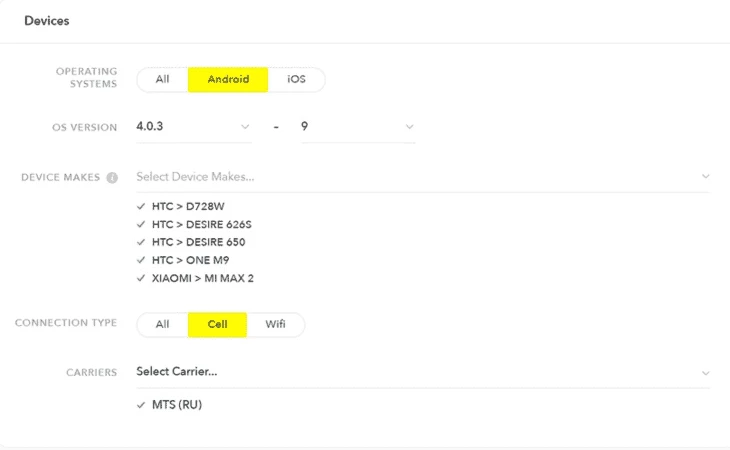Uncheck XIAOMI > MI MAX 2
Screen dimensions: 730x450
(x=141, y=278)
